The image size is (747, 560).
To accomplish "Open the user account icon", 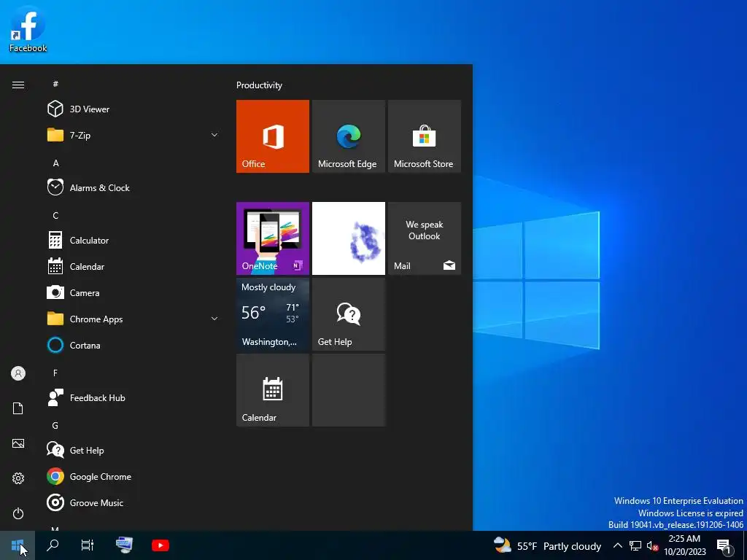I will pos(18,373).
